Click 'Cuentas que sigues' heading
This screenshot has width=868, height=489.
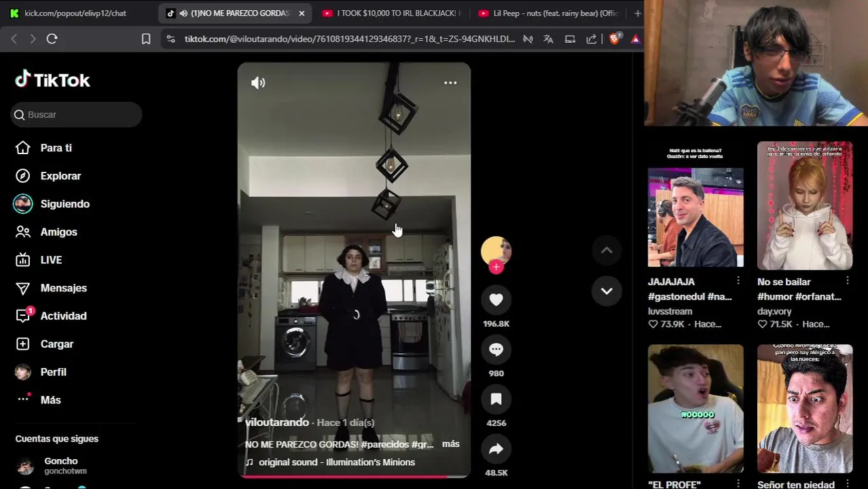pyautogui.click(x=56, y=439)
